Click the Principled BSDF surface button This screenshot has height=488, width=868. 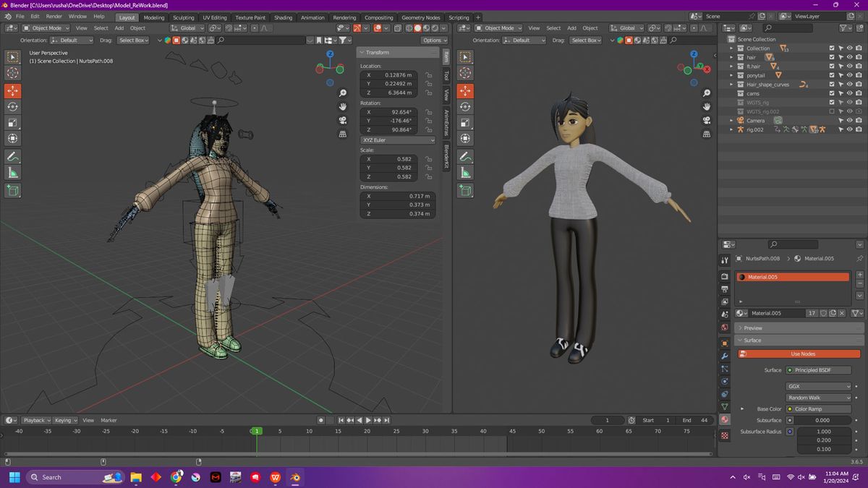[818, 369]
